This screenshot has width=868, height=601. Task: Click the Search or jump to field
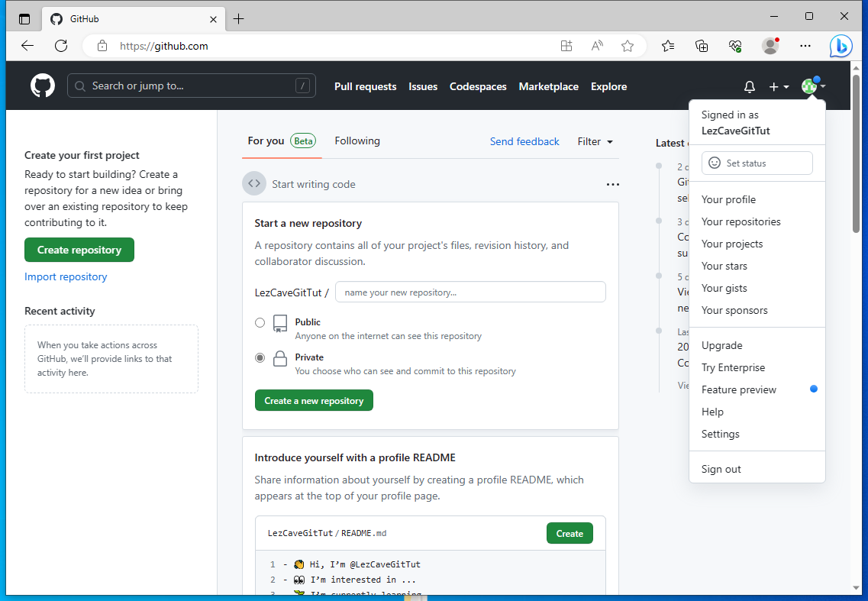192,86
